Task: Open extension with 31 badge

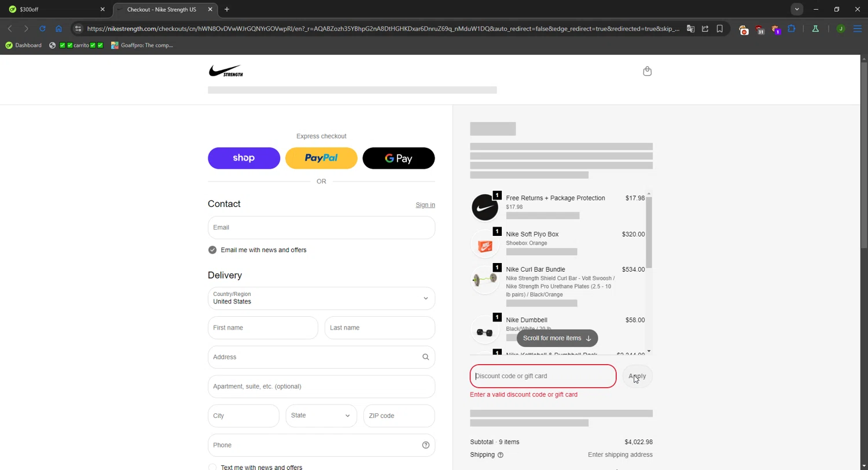Action: pos(760,29)
